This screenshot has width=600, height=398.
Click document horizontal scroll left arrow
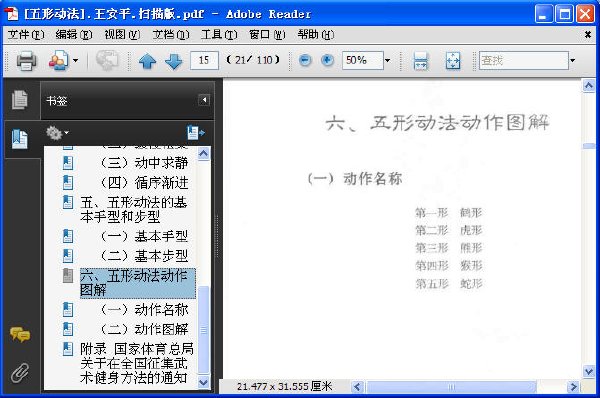pyautogui.click(x=357, y=387)
